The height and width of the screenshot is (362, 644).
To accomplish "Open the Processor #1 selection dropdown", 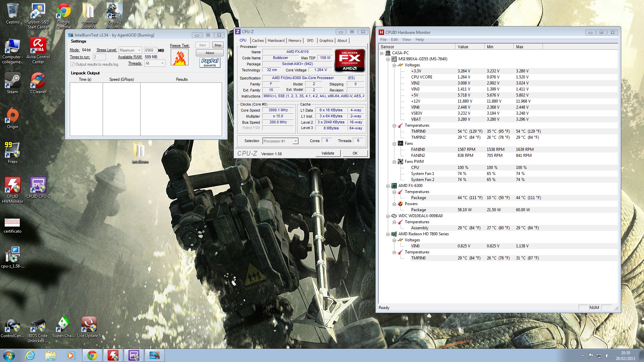I will click(x=280, y=141).
